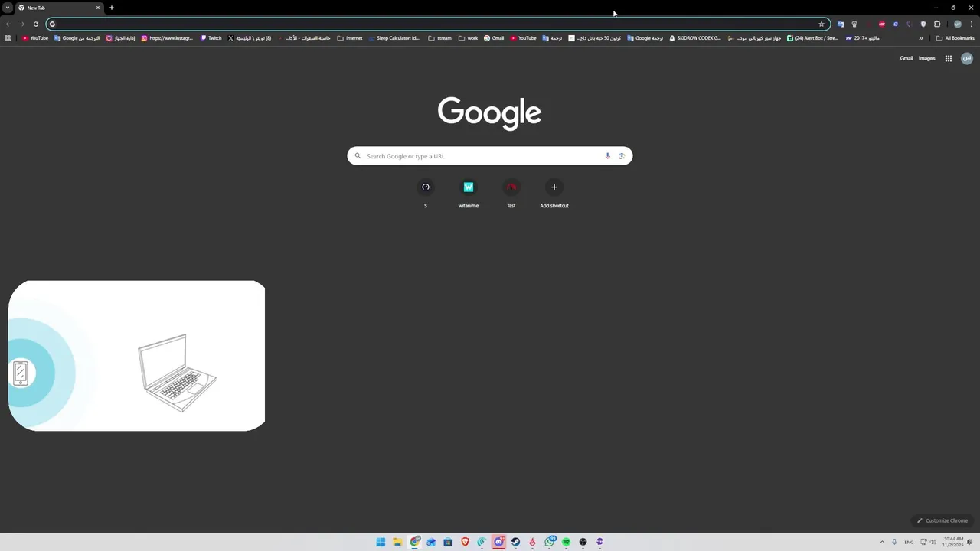Click the microphone icon in system tray
This screenshot has width=980, height=551.
click(x=894, y=542)
